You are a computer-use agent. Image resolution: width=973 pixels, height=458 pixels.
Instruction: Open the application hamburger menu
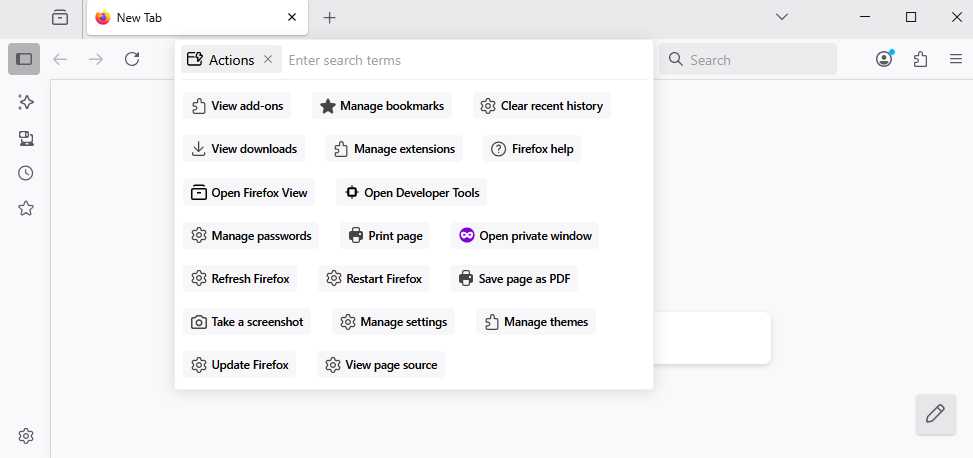coord(956,60)
